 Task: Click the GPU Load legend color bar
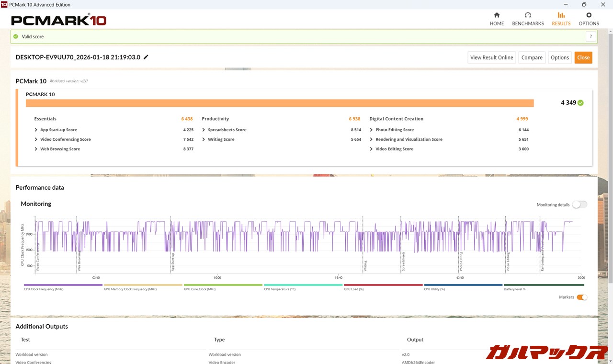[383, 285]
